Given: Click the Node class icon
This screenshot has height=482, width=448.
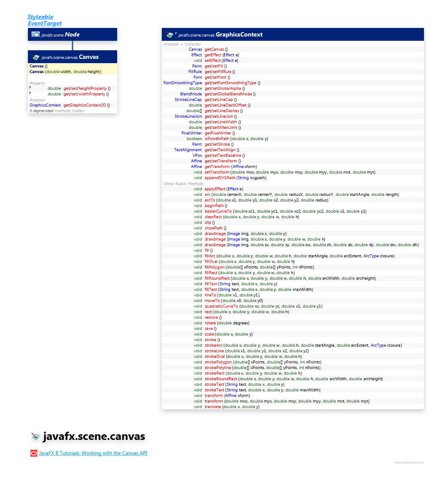Looking at the screenshot, I should point(36,34).
